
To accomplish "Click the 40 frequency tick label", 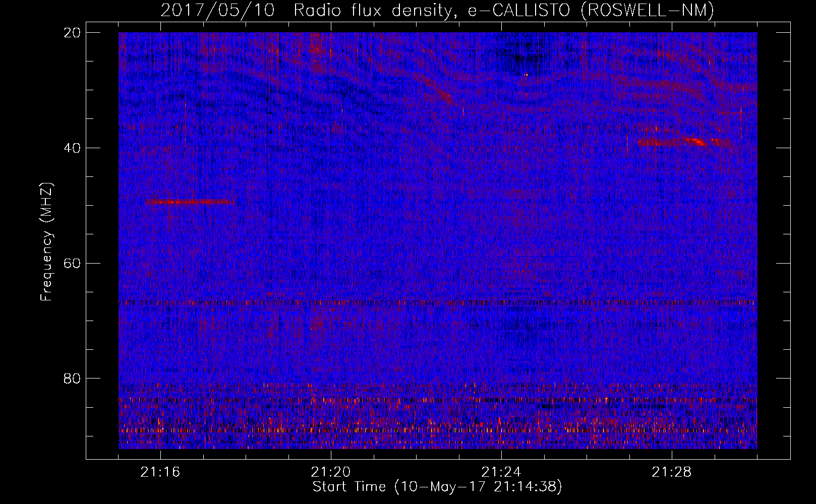I will [x=72, y=148].
